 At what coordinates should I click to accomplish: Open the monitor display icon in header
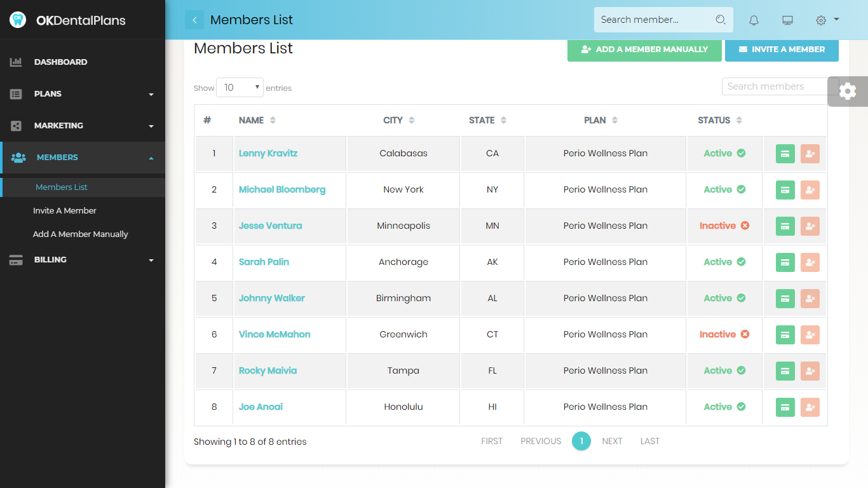pos(787,20)
